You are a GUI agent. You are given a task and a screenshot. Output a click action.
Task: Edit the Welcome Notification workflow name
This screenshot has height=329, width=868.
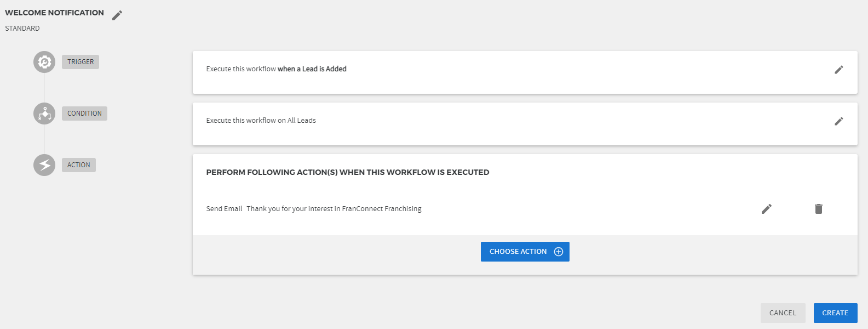pos(117,15)
